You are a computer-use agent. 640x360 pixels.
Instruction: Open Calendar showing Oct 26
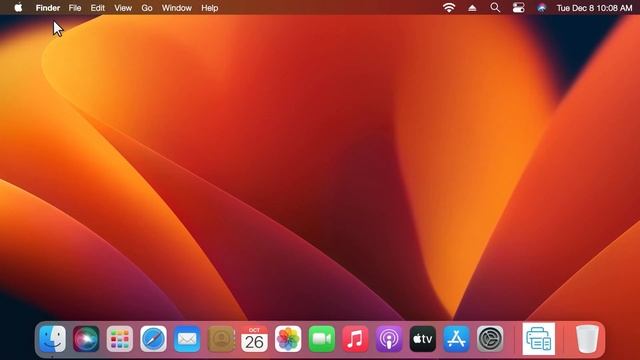[x=254, y=339]
